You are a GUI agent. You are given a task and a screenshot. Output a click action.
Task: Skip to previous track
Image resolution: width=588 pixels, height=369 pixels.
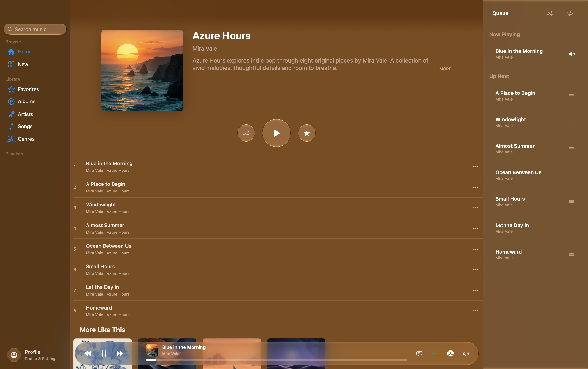point(88,353)
